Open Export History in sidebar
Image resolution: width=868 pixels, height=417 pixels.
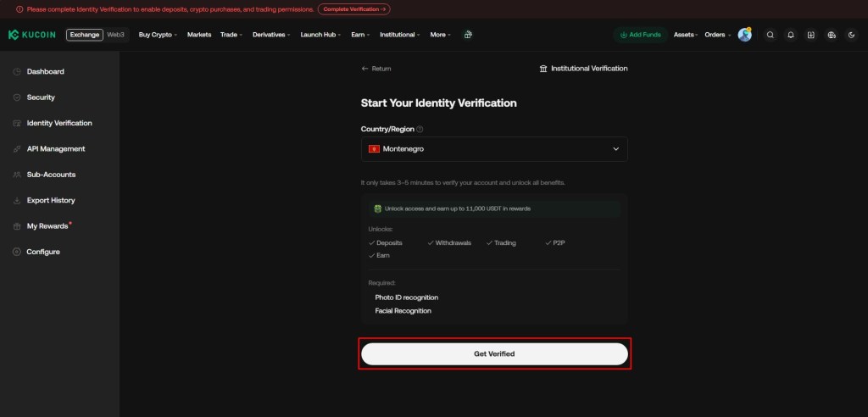51,201
